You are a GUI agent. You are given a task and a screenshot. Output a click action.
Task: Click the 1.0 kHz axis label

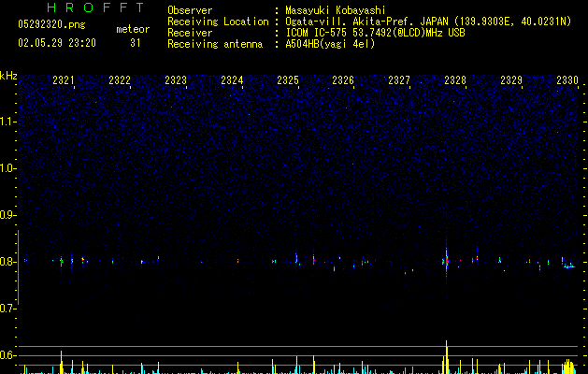point(7,168)
